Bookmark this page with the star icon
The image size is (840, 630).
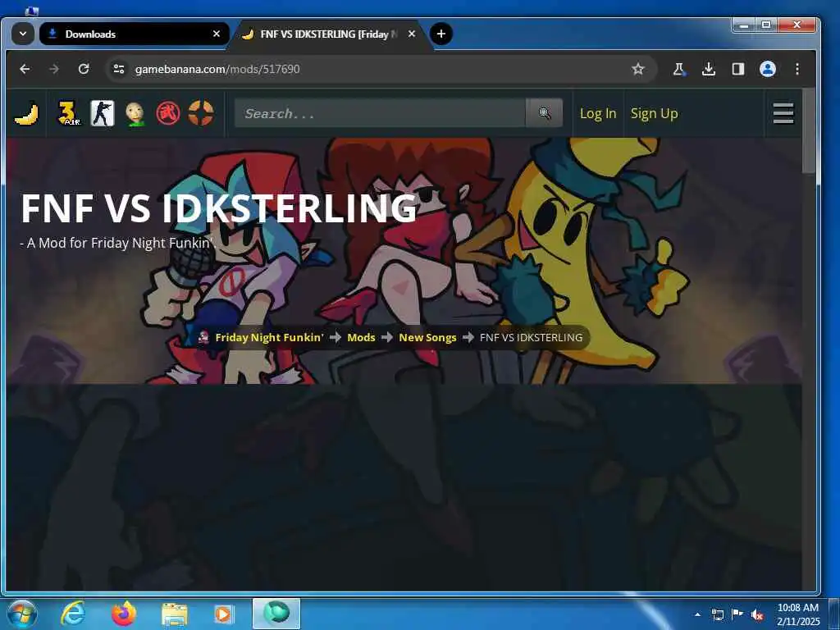637,69
